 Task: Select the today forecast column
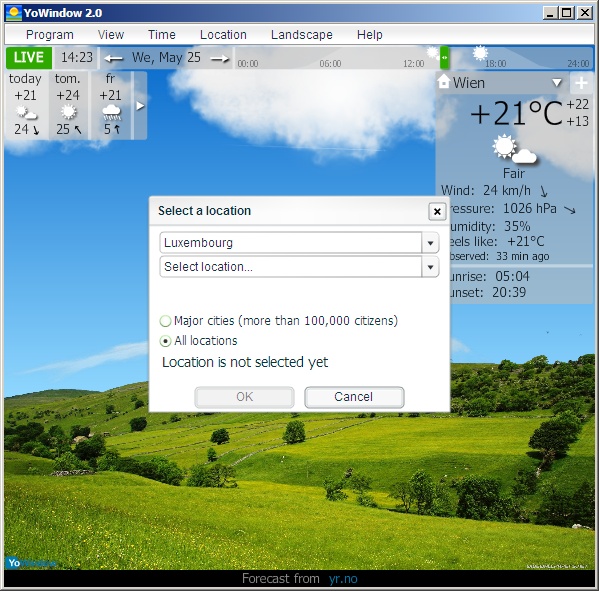pyautogui.click(x=26, y=105)
